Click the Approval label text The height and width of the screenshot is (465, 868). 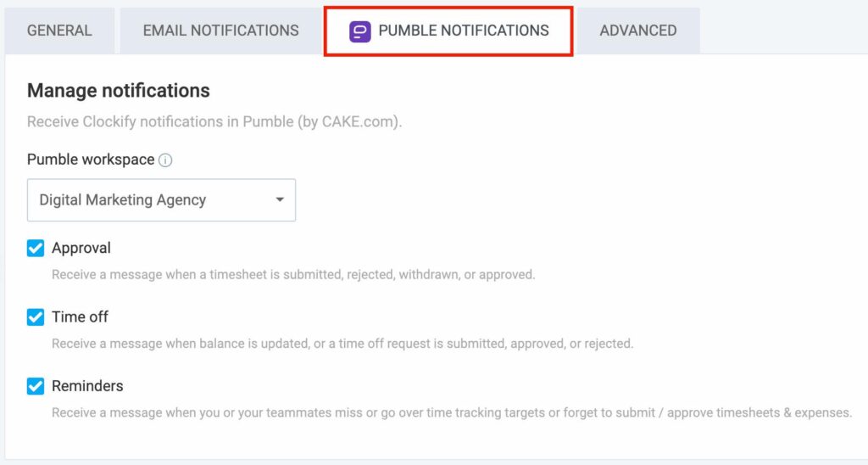(x=81, y=248)
